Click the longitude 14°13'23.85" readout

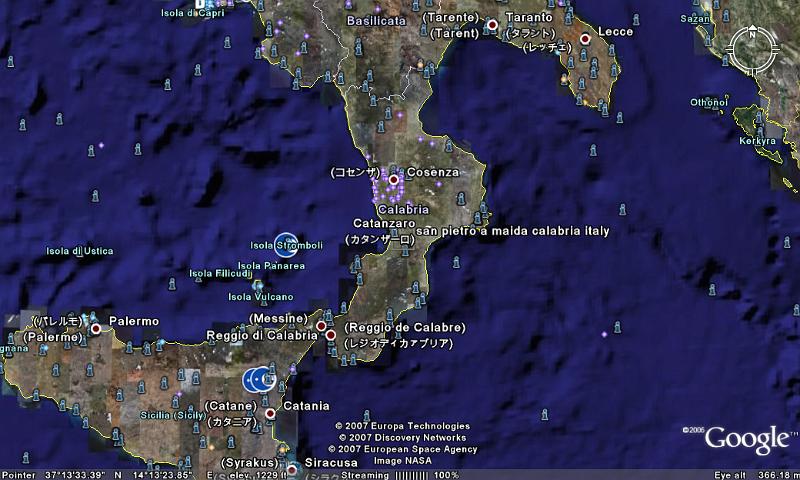(163, 475)
